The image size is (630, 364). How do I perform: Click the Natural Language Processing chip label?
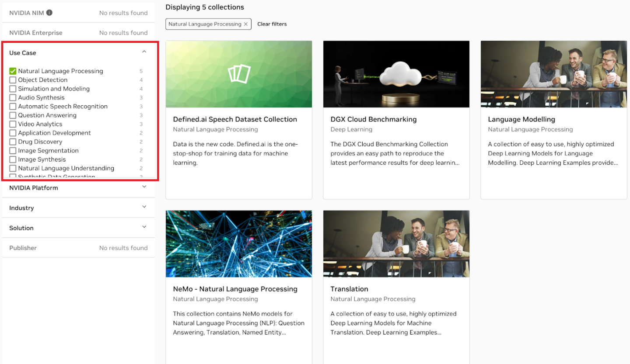(205, 24)
